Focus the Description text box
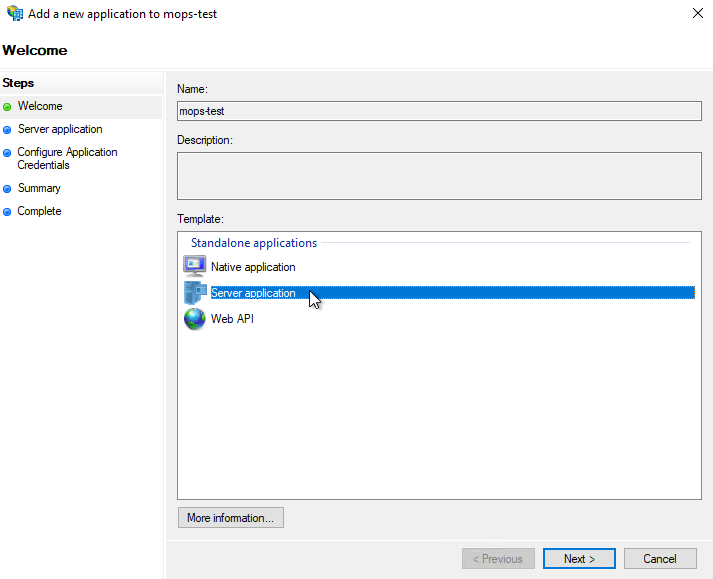 (439, 176)
